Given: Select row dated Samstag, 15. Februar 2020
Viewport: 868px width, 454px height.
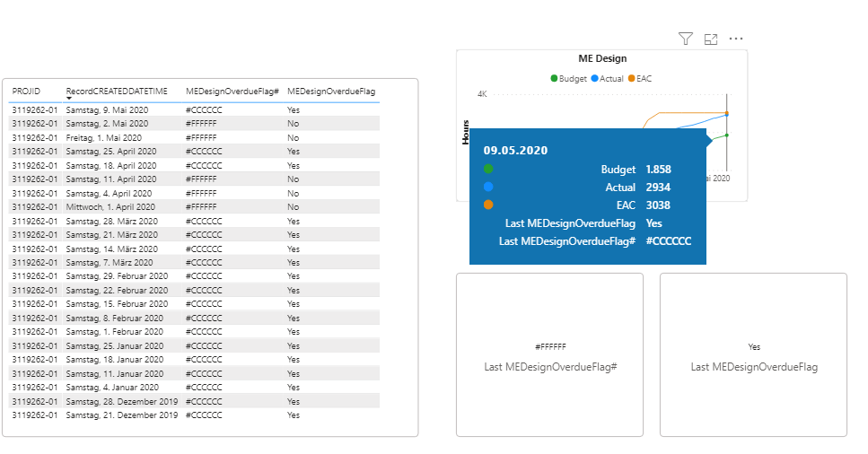Looking at the screenshot, I should [194, 304].
